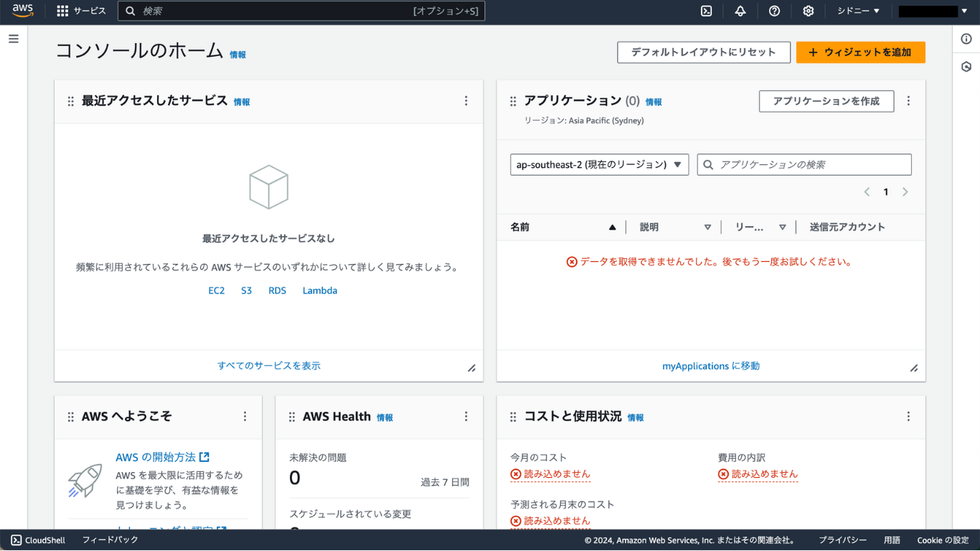Grab the drag handle of AWS Health widget
Screen dimensions: 980x551
click(292, 417)
